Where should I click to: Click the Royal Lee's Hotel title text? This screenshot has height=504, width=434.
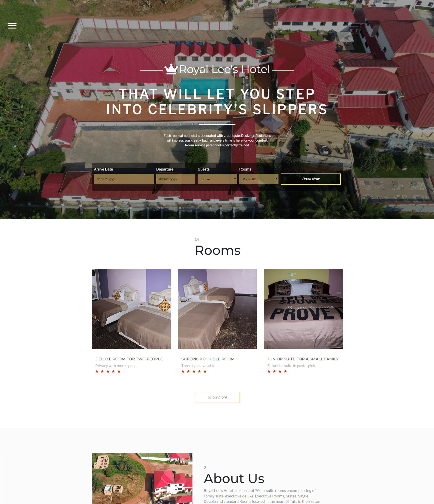[225, 69]
